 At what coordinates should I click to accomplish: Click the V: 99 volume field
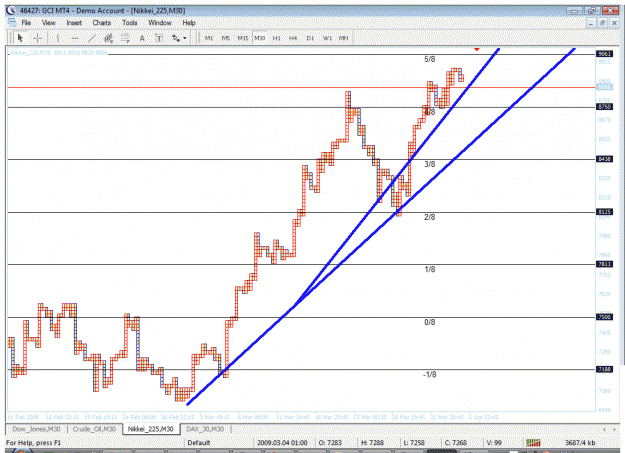(494, 443)
